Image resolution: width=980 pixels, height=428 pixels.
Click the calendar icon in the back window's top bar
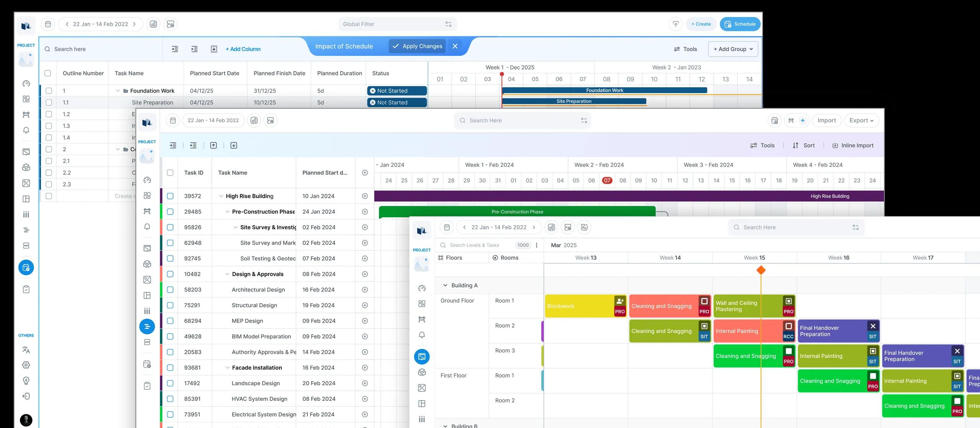click(48, 24)
